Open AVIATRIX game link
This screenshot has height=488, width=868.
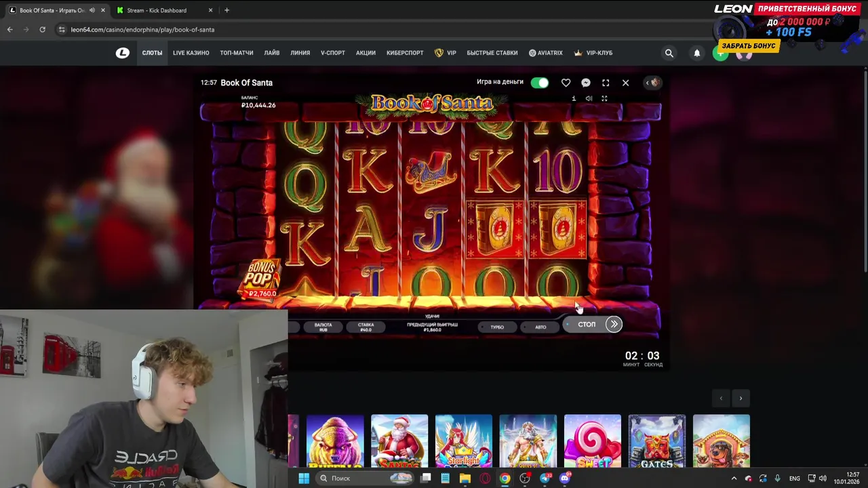546,53
